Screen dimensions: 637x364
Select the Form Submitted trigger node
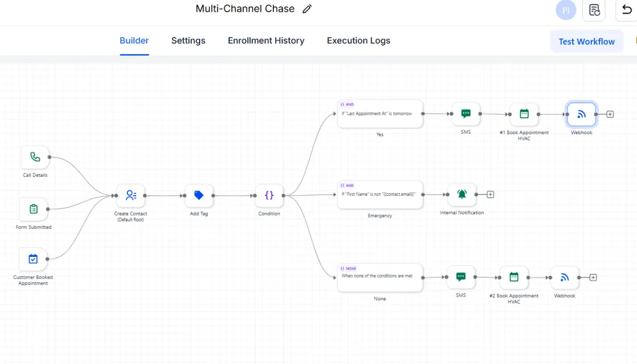pos(33,209)
